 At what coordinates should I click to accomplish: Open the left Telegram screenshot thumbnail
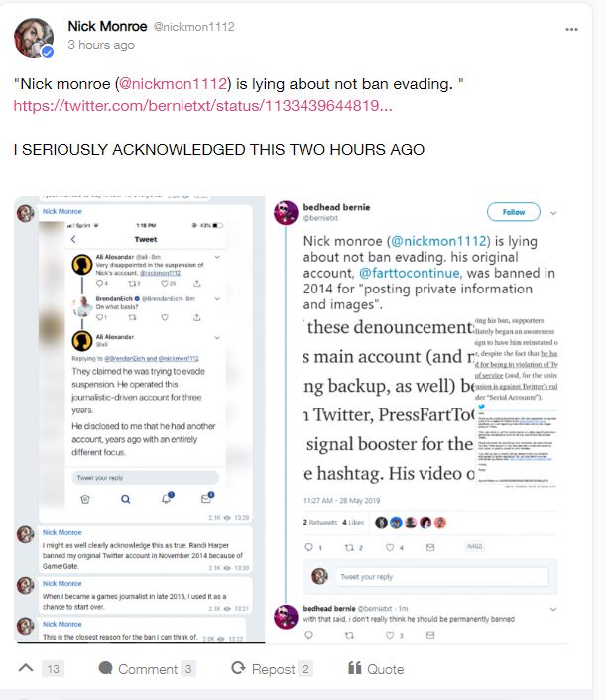point(140,419)
